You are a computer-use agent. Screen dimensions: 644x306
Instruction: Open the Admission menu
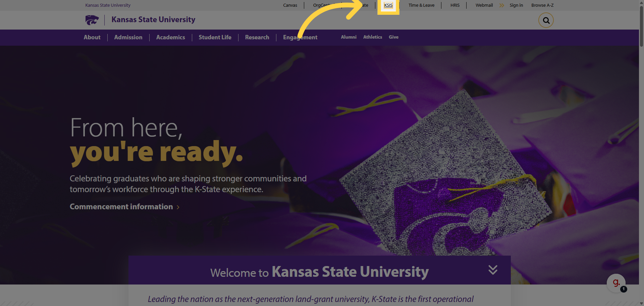pyautogui.click(x=128, y=37)
